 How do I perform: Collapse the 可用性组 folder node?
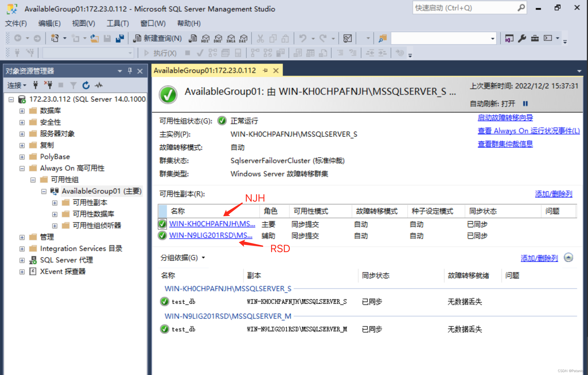pos(33,180)
